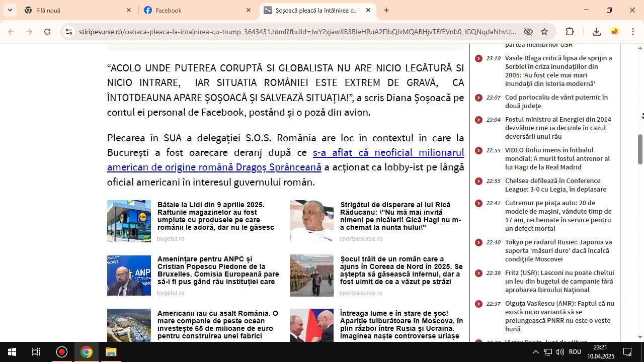The width and height of the screenshot is (644, 362).
Task: Reload the current page
Action: pos(47,32)
